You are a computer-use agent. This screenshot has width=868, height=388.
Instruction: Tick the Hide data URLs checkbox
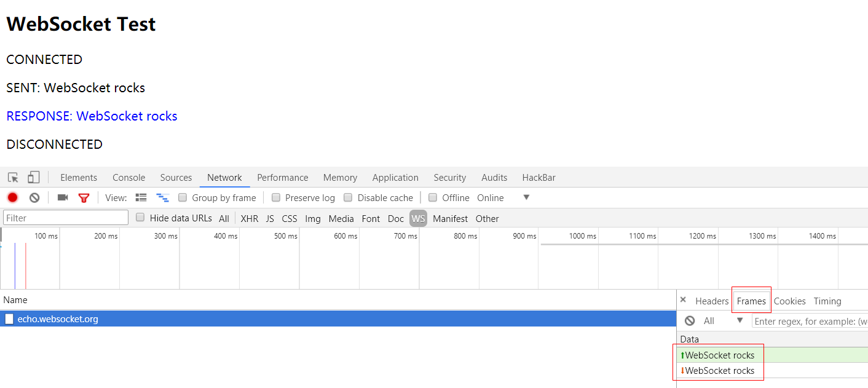(140, 218)
